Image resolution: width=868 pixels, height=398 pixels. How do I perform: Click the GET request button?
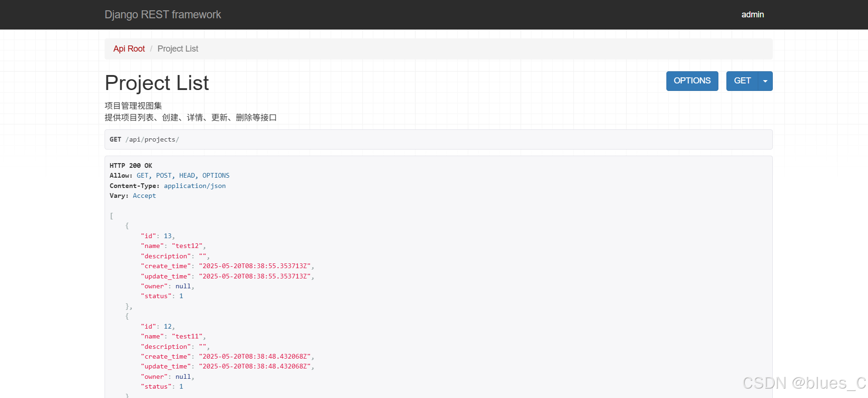(742, 81)
